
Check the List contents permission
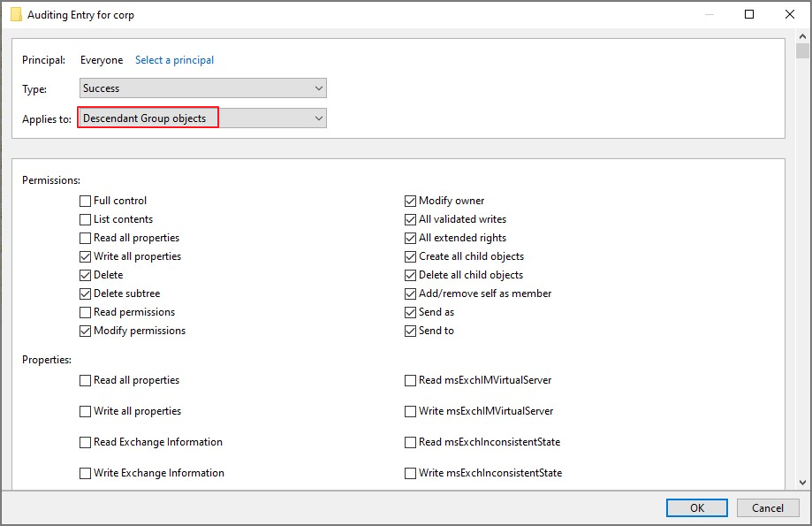[x=86, y=220]
